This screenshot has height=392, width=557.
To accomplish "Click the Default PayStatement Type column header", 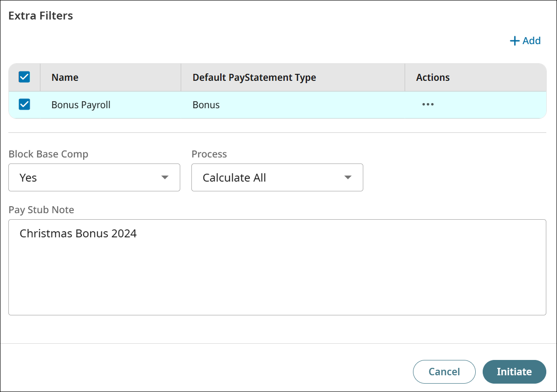I will pyautogui.click(x=254, y=78).
